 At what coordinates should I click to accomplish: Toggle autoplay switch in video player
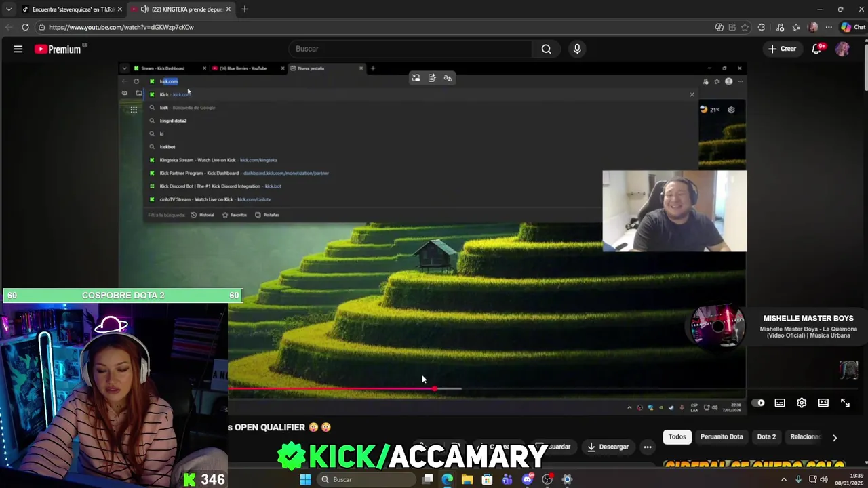click(x=758, y=403)
